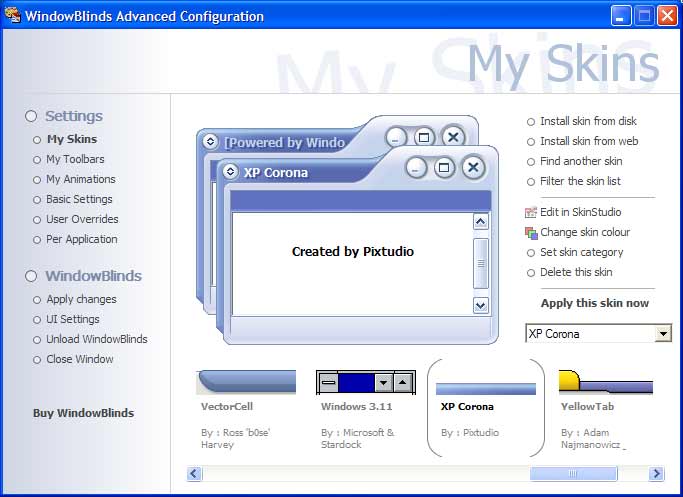Select the XP Corona skin thumbnail
Viewport: 683px width, 497px height.
point(486,389)
